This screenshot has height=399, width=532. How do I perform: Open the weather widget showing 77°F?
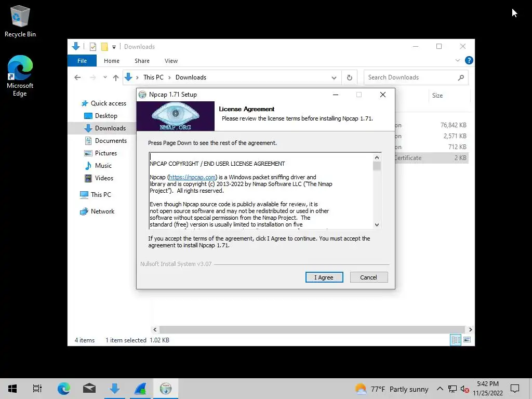(x=392, y=389)
